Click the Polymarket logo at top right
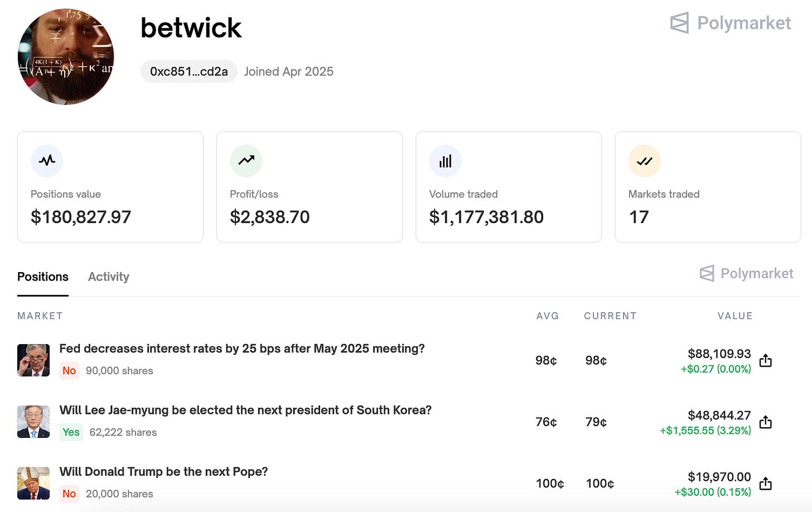The height and width of the screenshot is (512, 812). pyautogui.click(x=730, y=23)
